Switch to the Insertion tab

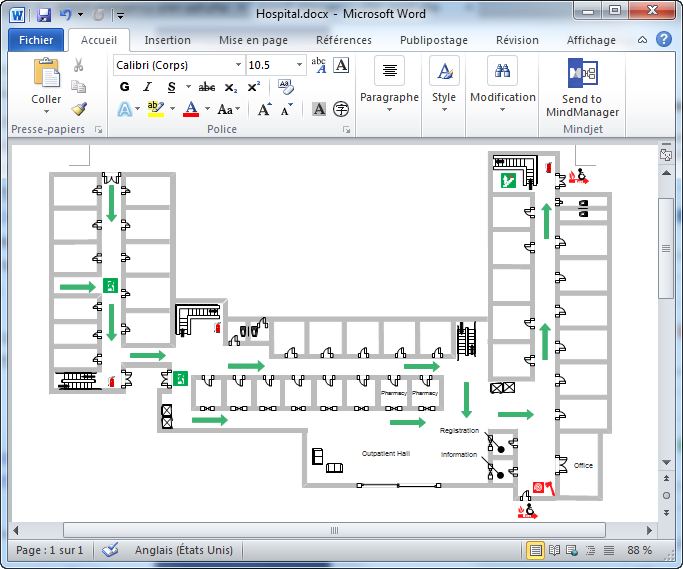pos(167,40)
